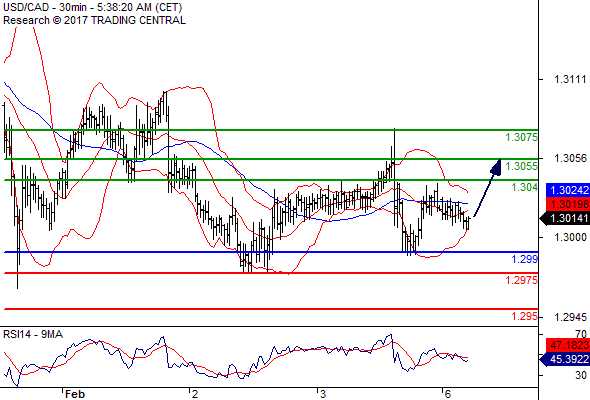Select the date marker 2 on time axis
Viewport: 590px width, 400px height.
tap(195, 394)
